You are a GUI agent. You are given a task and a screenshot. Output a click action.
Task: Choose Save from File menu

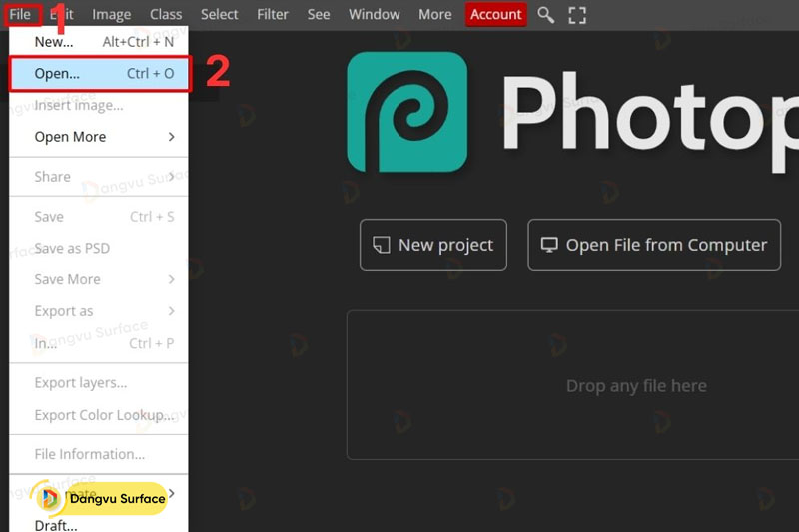(x=99, y=217)
